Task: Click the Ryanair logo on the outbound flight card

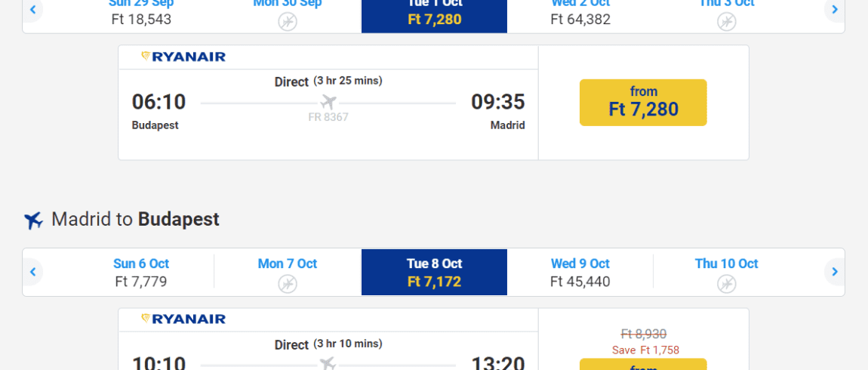Action: [183, 57]
